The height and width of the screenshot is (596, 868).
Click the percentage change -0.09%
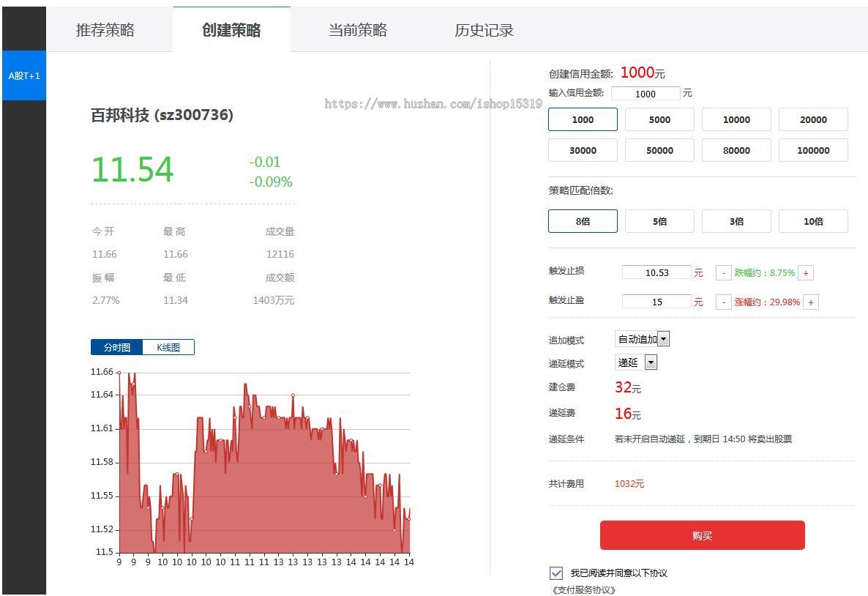pos(271,182)
